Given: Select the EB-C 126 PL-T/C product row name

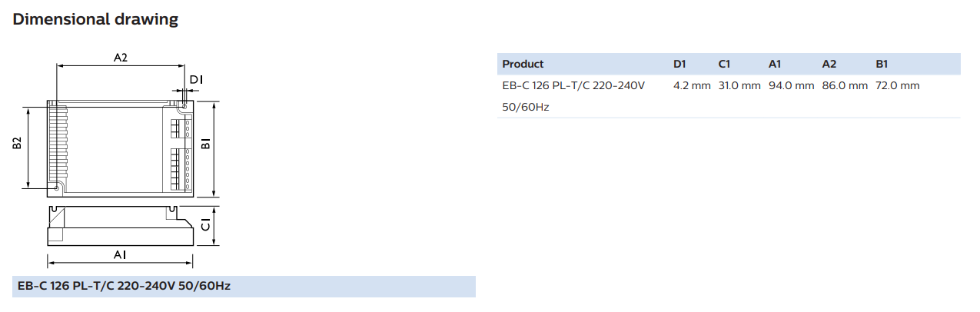Looking at the screenshot, I should 573,96.
